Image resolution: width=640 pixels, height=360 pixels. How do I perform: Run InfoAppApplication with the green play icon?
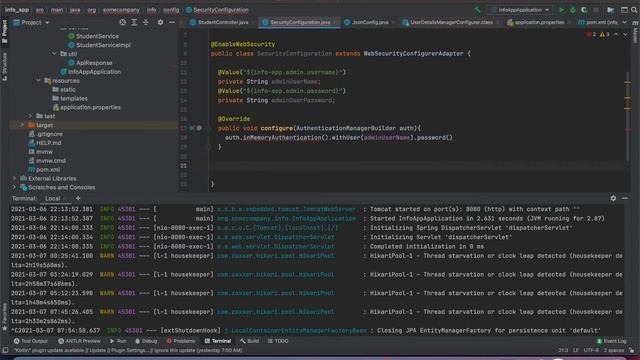(x=562, y=10)
